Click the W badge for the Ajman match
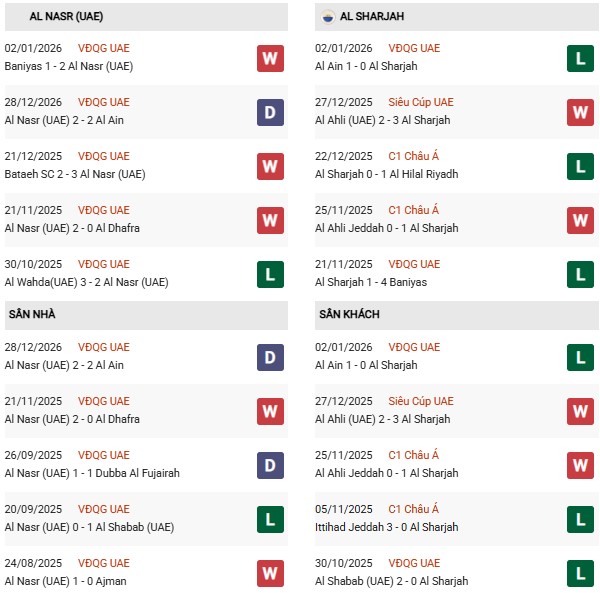The width and height of the screenshot is (600, 593). [x=269, y=573]
